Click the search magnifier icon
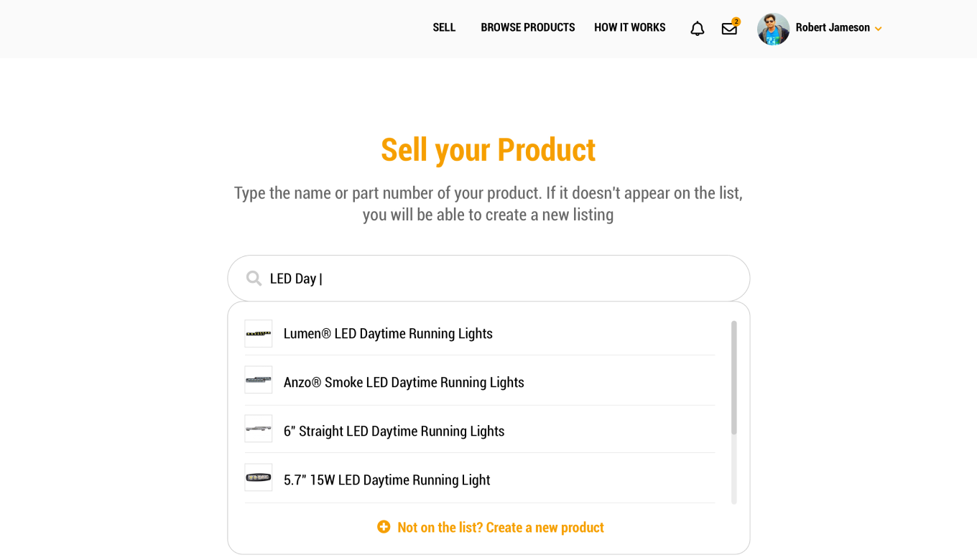 click(254, 279)
